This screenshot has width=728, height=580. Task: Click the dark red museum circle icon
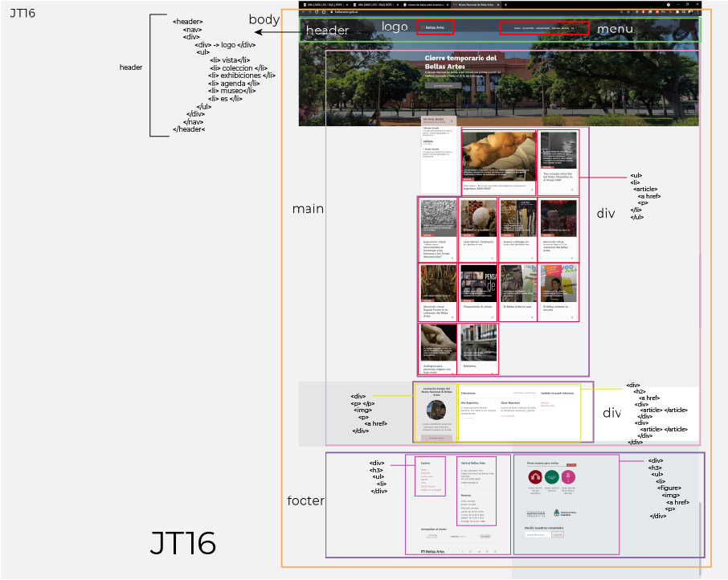click(x=534, y=476)
